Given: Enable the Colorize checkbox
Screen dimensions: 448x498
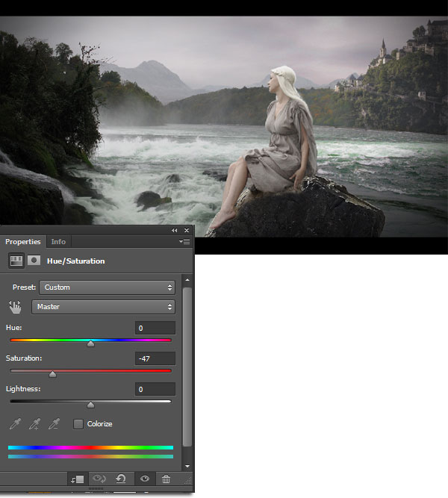Looking at the screenshot, I should pos(78,424).
